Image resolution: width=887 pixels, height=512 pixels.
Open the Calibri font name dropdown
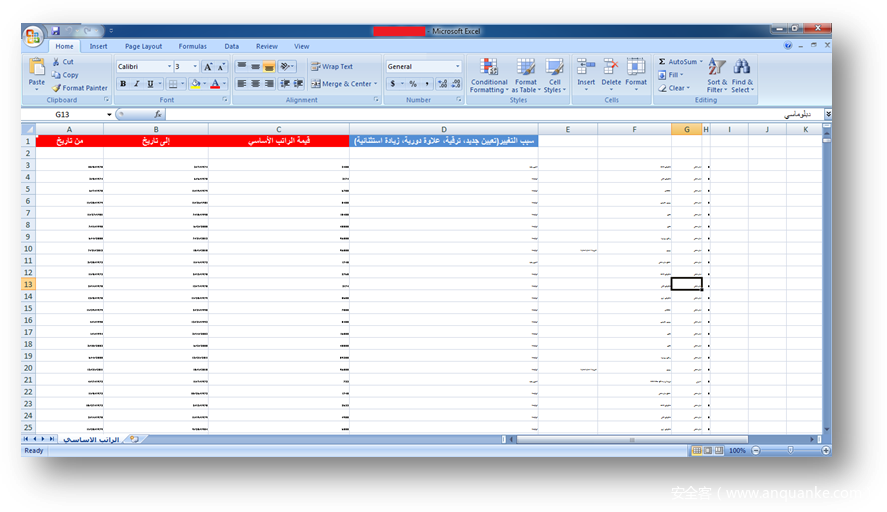coord(167,67)
